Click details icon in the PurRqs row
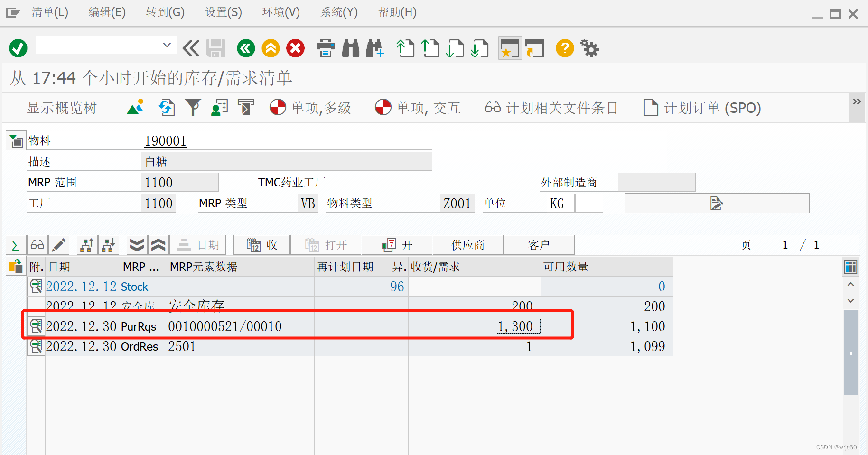 pos(36,326)
